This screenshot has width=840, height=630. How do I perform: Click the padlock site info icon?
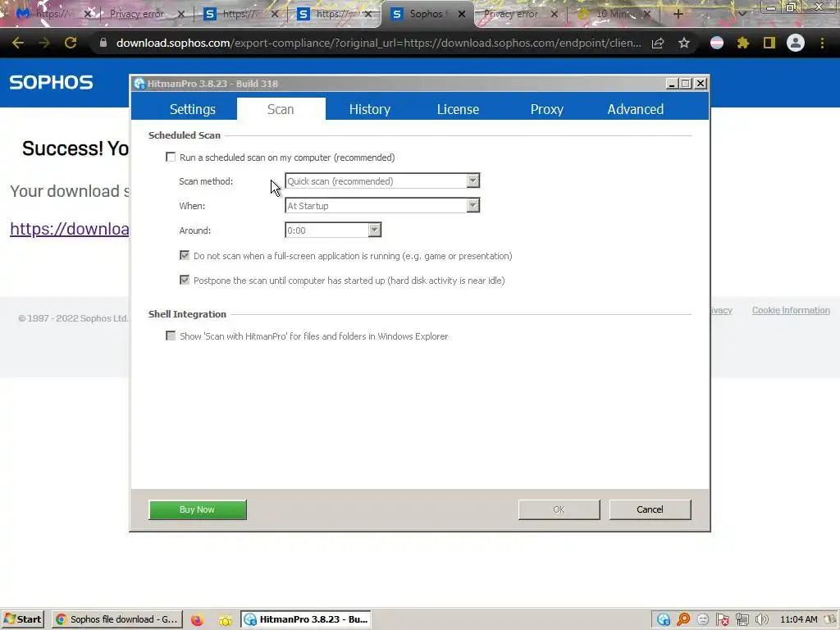(103, 43)
